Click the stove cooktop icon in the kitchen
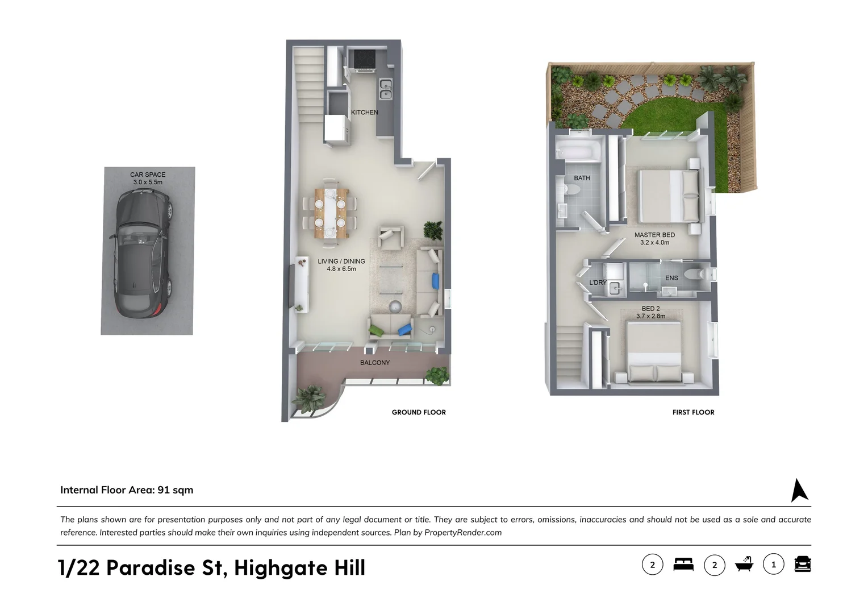This screenshot has width=868, height=614. pyautogui.click(x=365, y=59)
